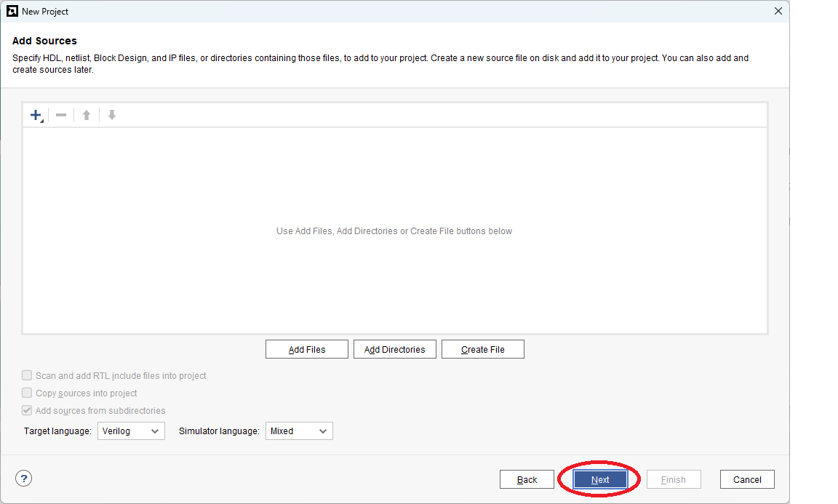The height and width of the screenshot is (504, 838).
Task: Move a source up with the up-arrow icon
Action: click(x=86, y=114)
